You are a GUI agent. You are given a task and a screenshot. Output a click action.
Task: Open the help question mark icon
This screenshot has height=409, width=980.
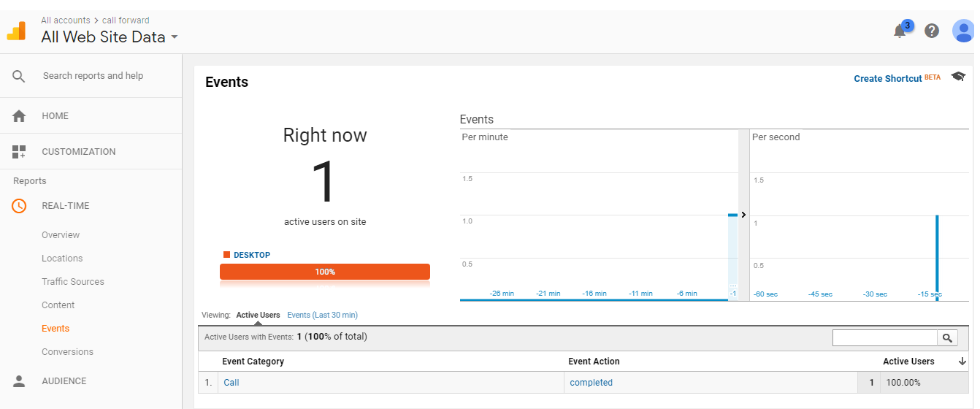click(x=932, y=31)
